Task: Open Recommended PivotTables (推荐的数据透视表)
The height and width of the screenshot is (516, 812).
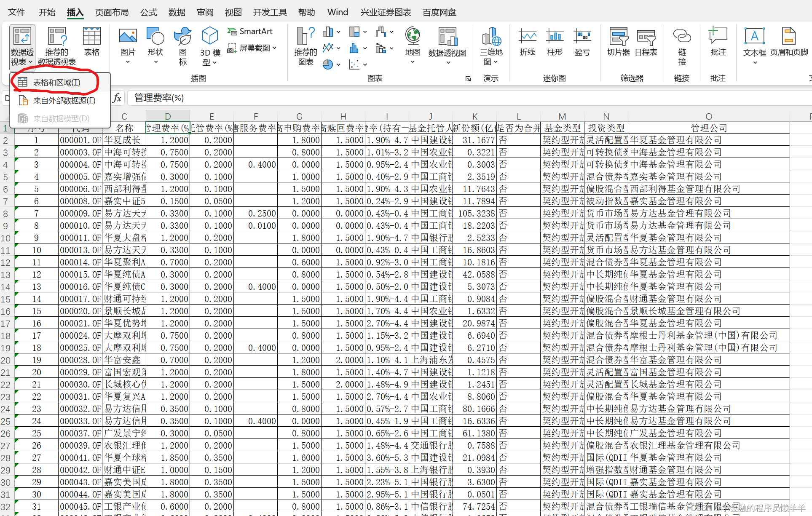Action: pos(56,45)
